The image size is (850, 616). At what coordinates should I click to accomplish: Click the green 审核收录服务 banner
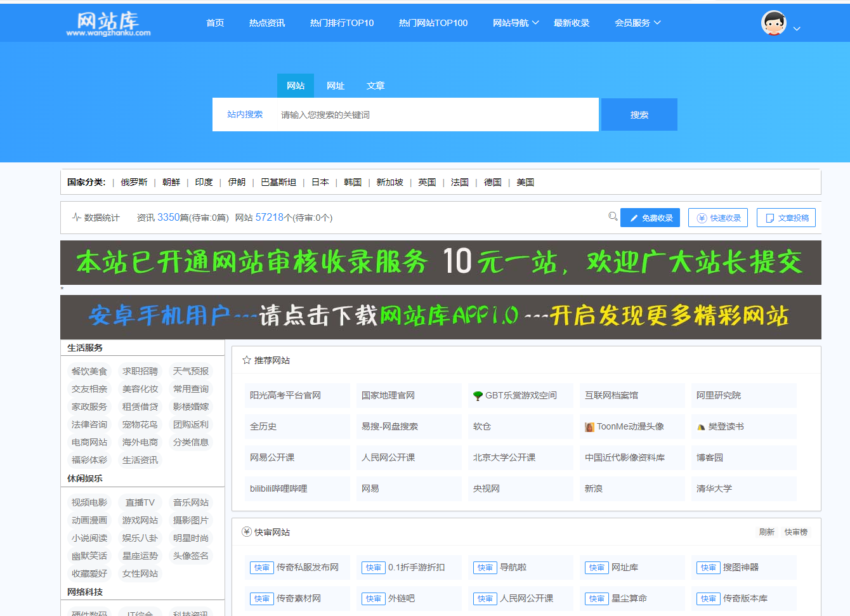(441, 263)
